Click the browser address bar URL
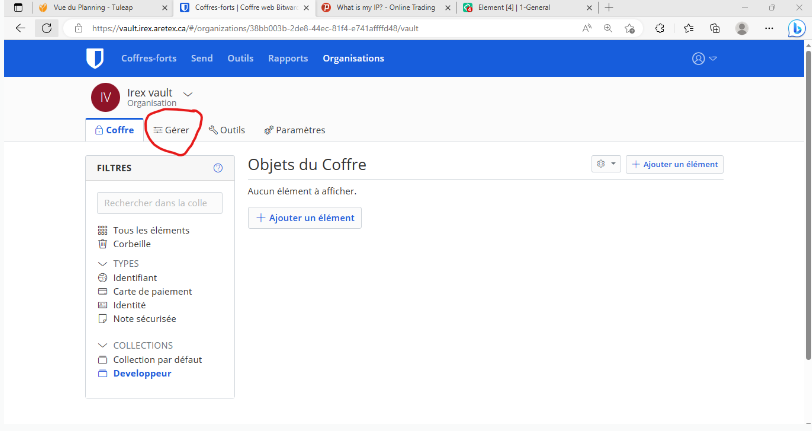 click(x=255, y=28)
